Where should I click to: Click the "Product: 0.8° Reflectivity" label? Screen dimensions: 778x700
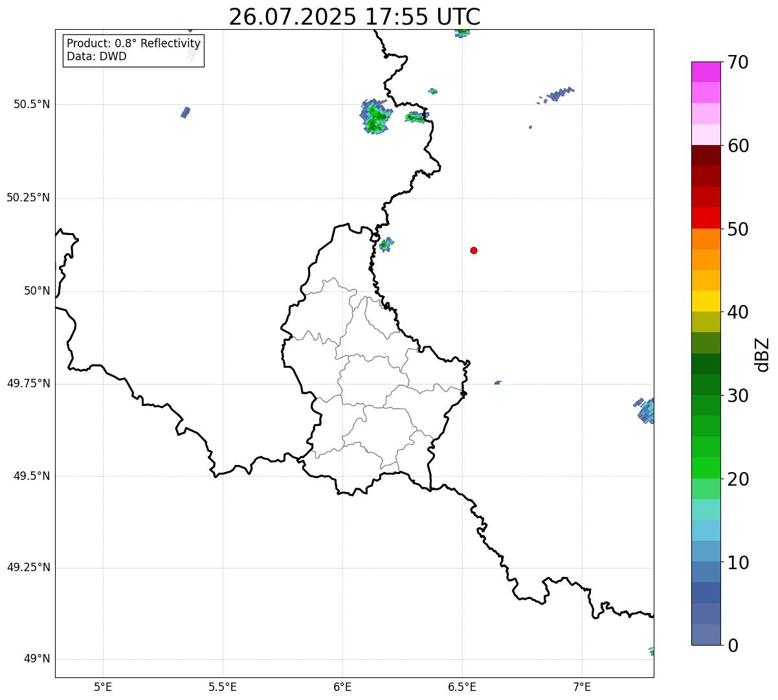[x=134, y=43]
